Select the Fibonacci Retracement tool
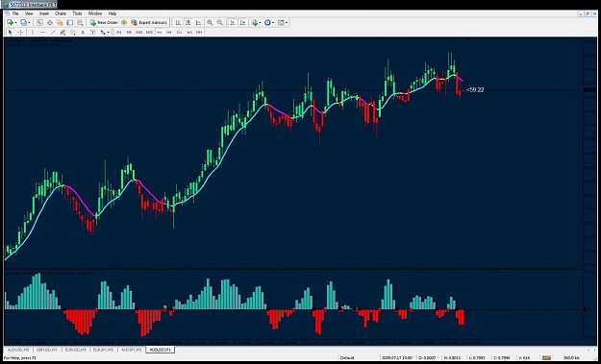 coord(73,32)
